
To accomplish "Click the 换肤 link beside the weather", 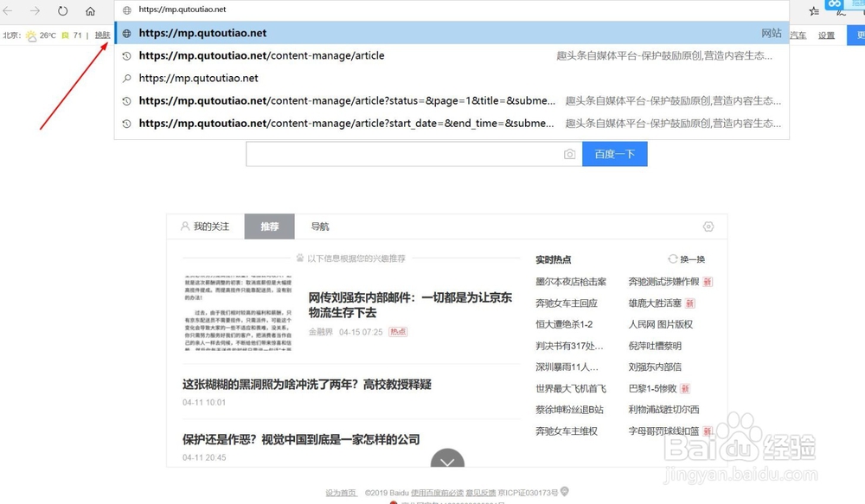I will point(103,35).
